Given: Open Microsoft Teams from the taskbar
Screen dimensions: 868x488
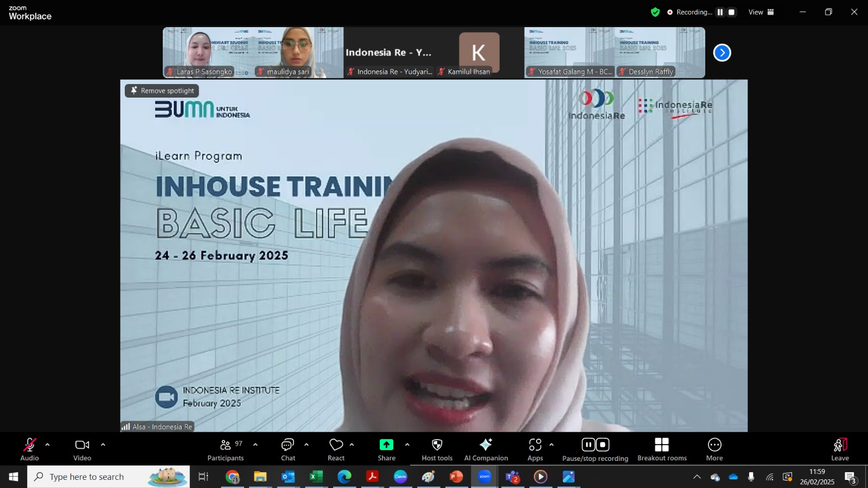Looking at the screenshot, I should point(513,477).
